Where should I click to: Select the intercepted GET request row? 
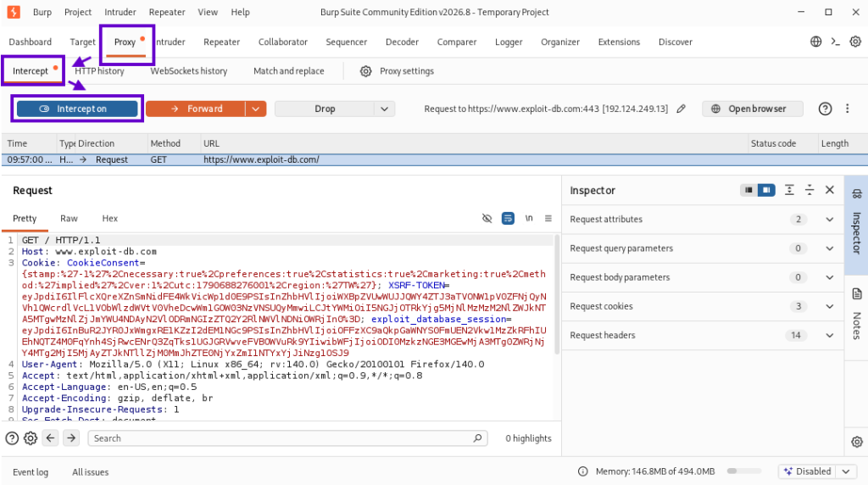pyautogui.click(x=434, y=159)
